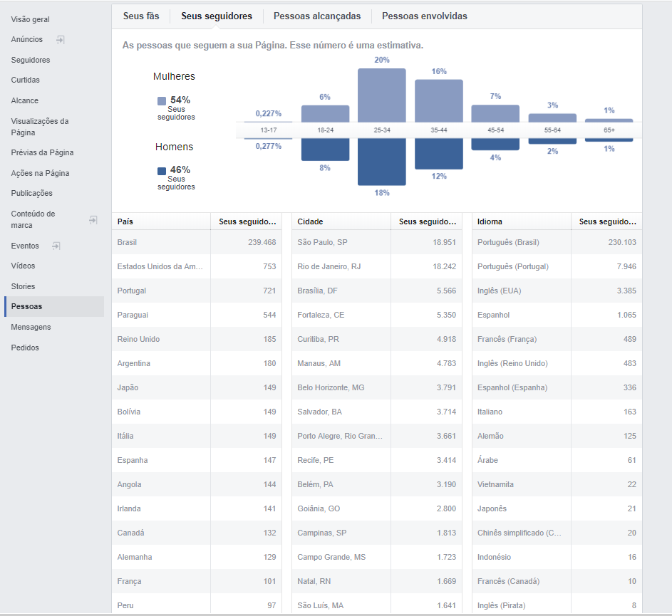Click the arrow icon beside Conteúdo de marca
Screen dimensions: 672x616
click(93, 220)
